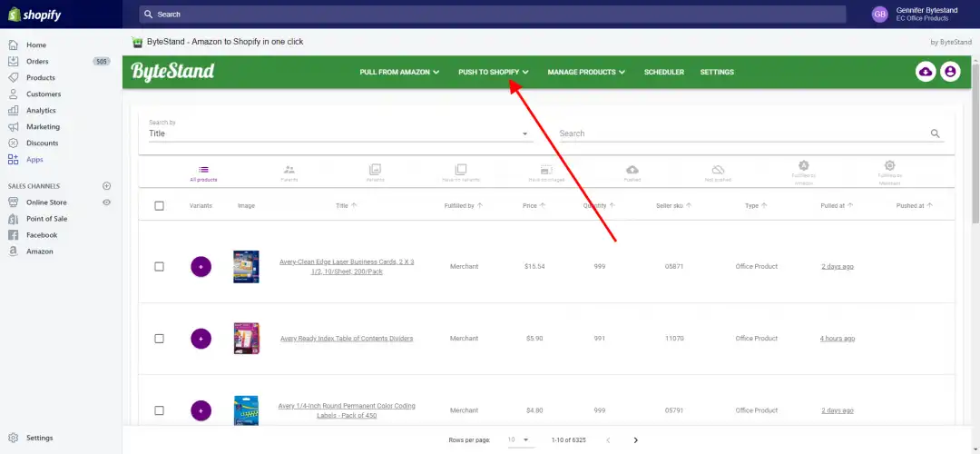
Task: Open ByteStand account profile icon
Action: tap(950, 72)
